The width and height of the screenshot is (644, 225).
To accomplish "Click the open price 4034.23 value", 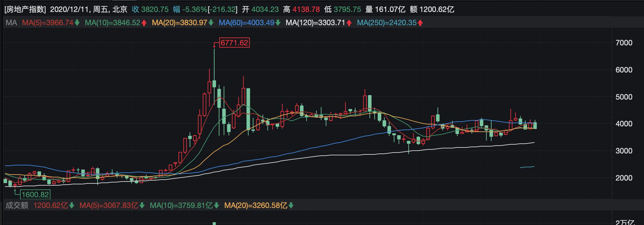I will [x=265, y=9].
